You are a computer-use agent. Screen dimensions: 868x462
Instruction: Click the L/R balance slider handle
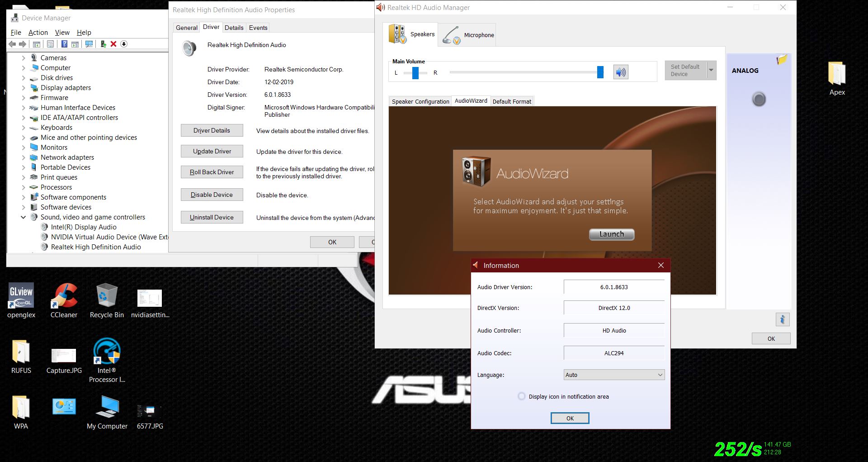click(x=415, y=72)
